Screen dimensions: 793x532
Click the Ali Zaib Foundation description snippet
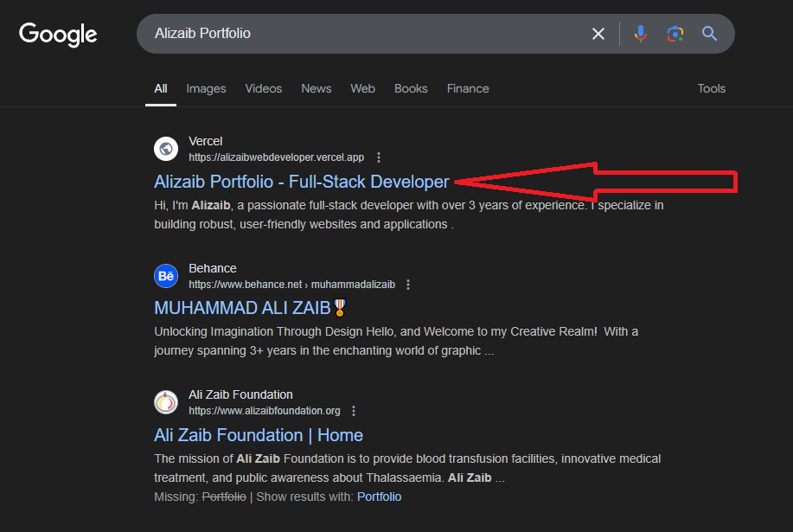(x=407, y=468)
